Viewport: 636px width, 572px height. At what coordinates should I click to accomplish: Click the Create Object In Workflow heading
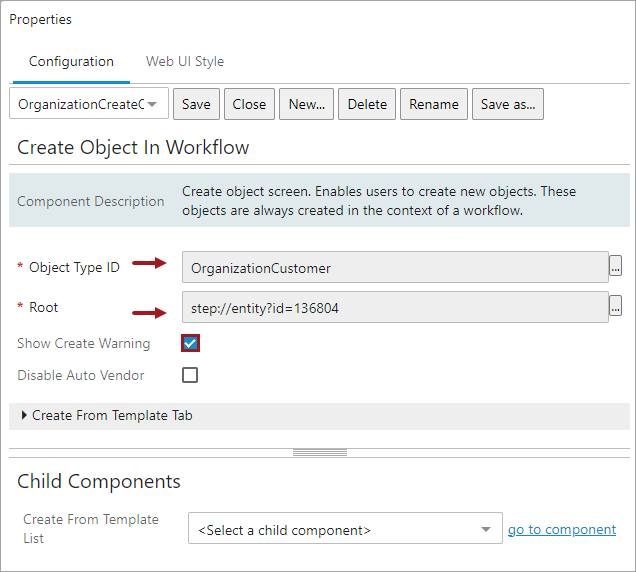tap(133, 147)
